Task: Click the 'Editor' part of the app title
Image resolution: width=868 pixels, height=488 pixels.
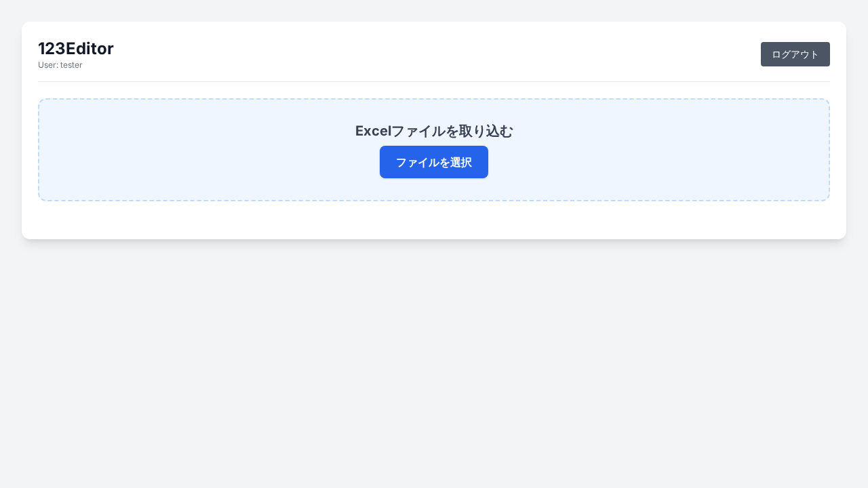Action: click(x=90, y=49)
